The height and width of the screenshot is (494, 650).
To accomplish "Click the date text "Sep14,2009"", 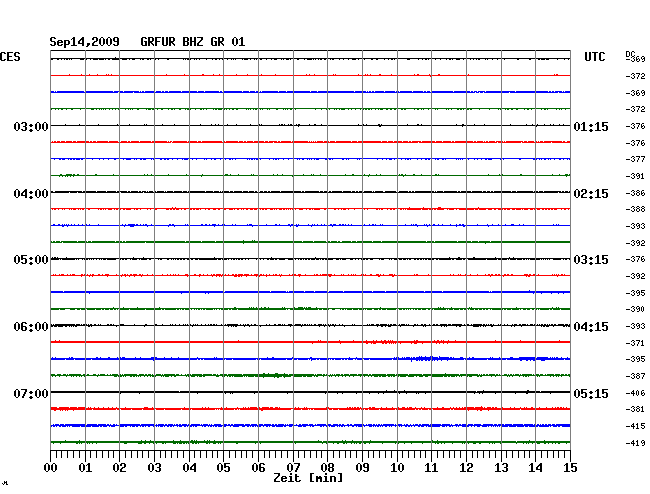I will coord(85,42).
